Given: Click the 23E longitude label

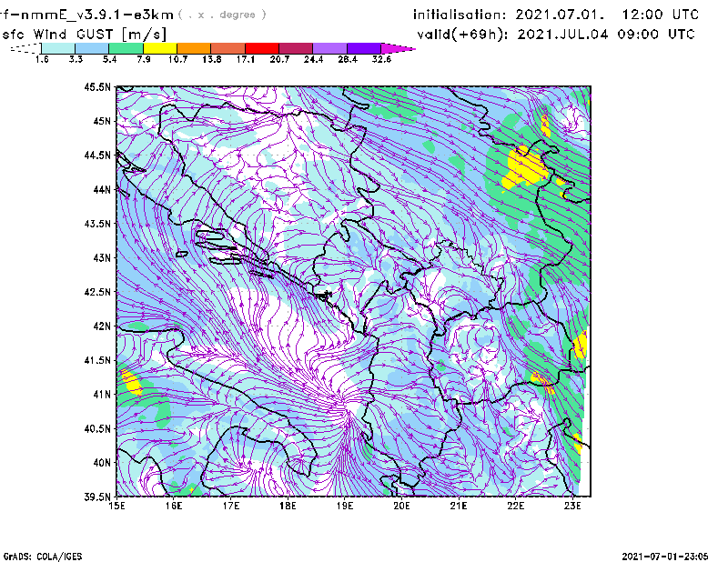Looking at the screenshot, I should pyautogui.click(x=572, y=506).
